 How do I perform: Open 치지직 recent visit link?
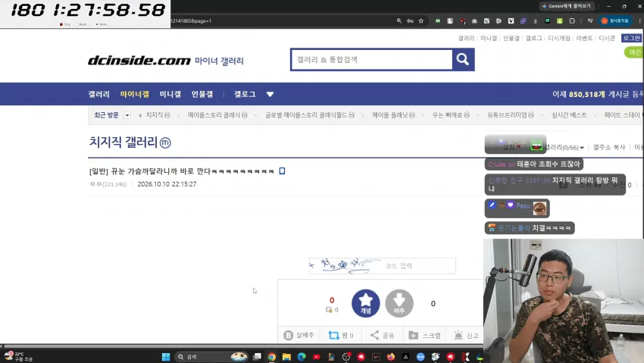[x=158, y=115]
